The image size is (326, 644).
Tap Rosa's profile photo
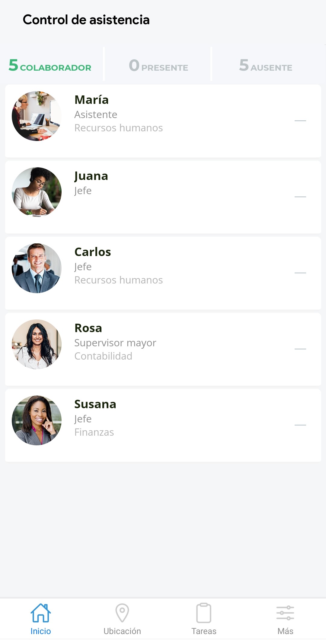(37, 344)
